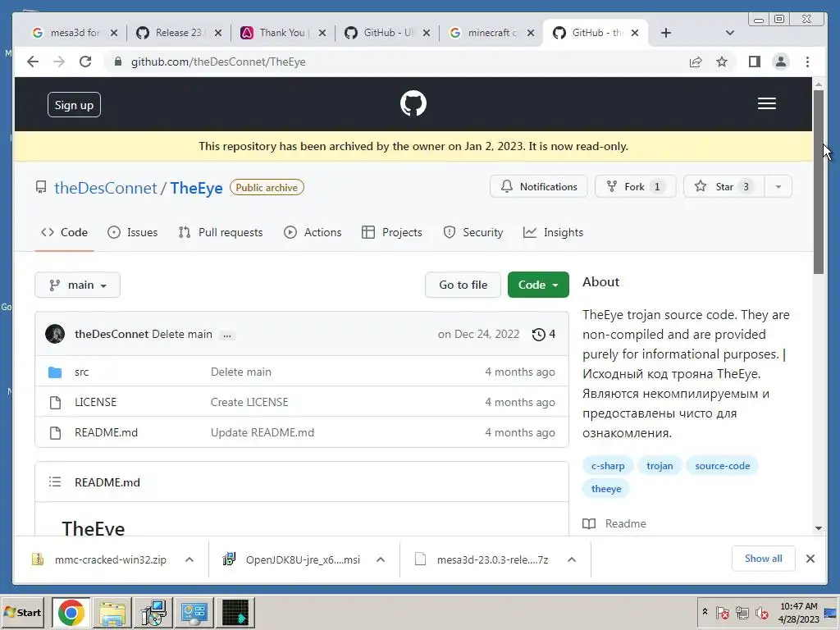Open the Chrome profile avatar
The image size is (840, 630).
pos(781,62)
